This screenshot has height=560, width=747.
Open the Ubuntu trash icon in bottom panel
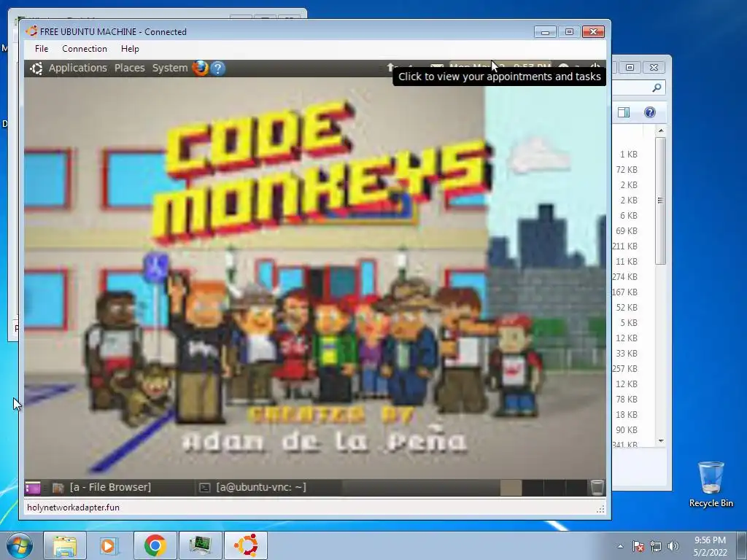[x=597, y=488]
